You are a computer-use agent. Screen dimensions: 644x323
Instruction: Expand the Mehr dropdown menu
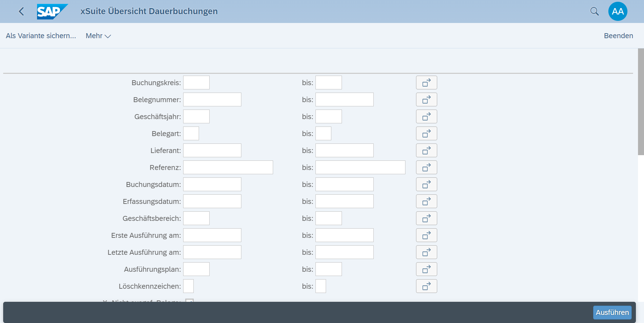(x=98, y=36)
